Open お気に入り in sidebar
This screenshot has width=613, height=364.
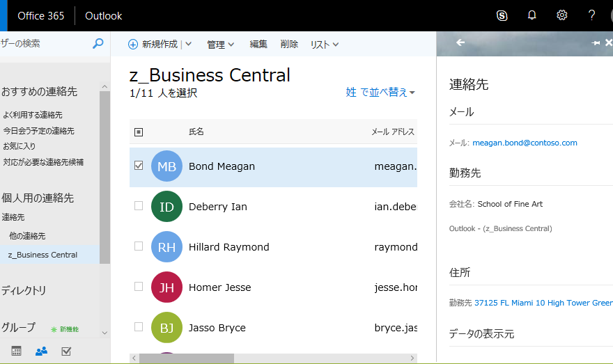coord(19,146)
